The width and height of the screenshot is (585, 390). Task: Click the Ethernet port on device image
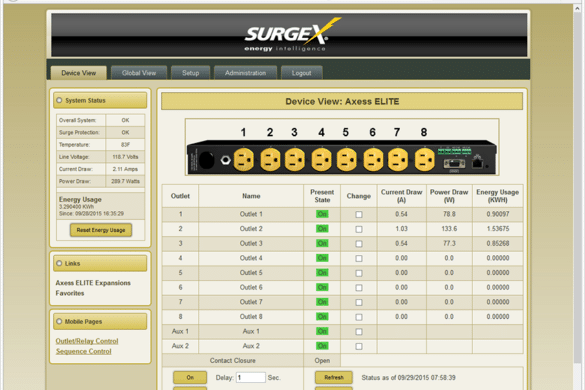tap(477, 163)
